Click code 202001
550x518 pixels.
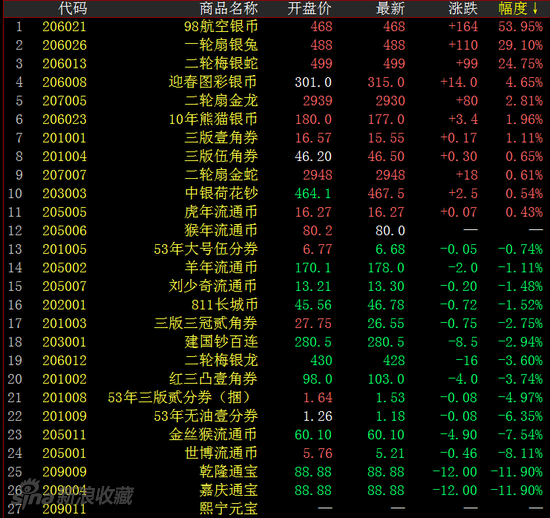(x=65, y=305)
